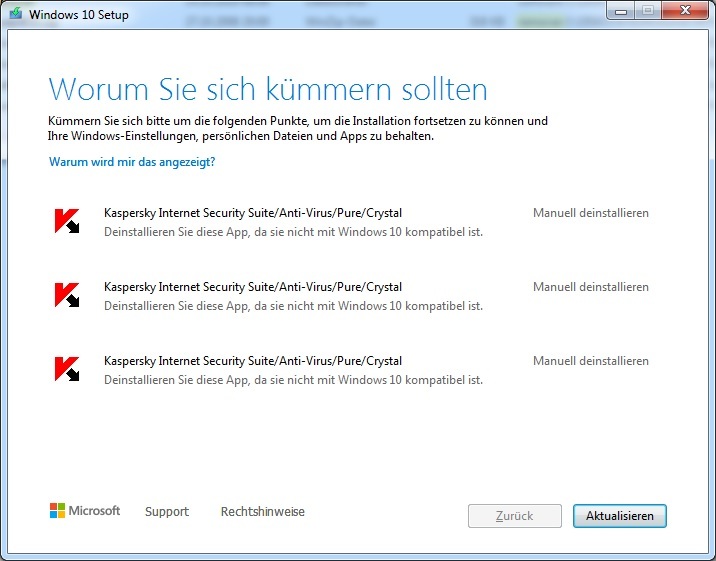The width and height of the screenshot is (716, 561).
Task: Click the Windows 10 Setup title bar icon
Action: pyautogui.click(x=16, y=14)
